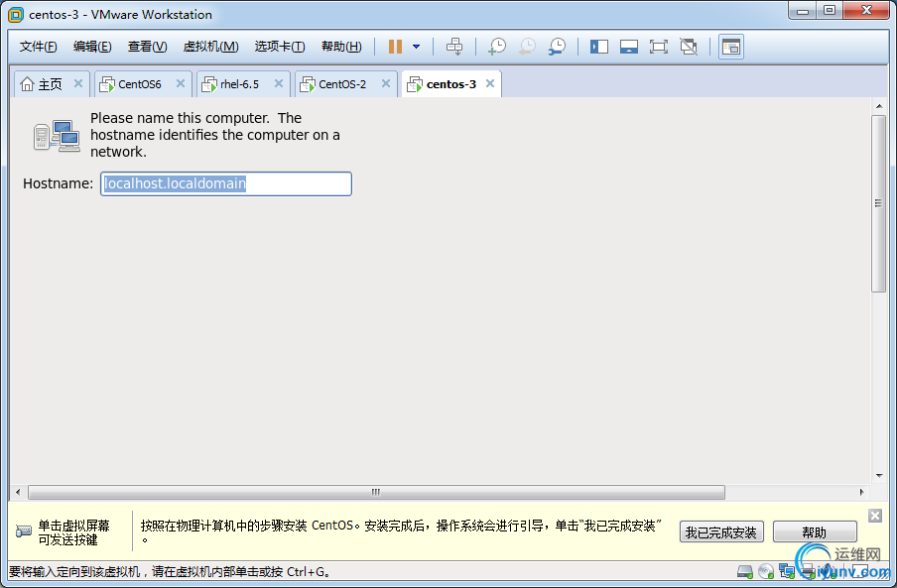
Task: Toggle the thumbnail bar view
Action: pyautogui.click(x=629, y=47)
